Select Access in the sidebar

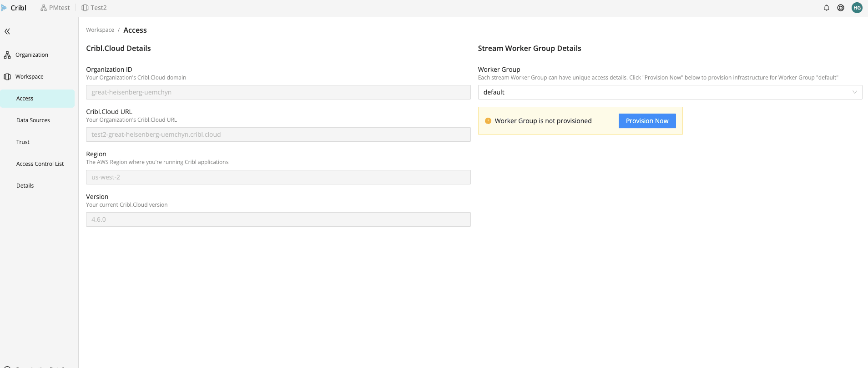pos(25,99)
